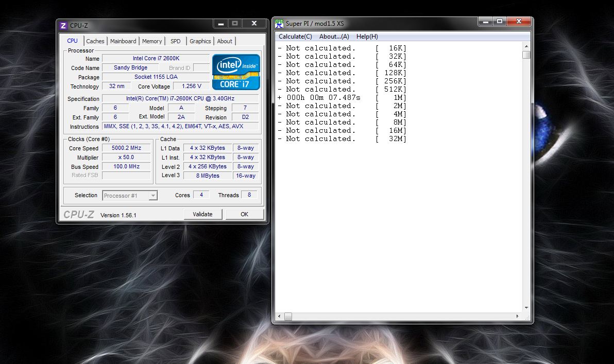Image resolution: width=614 pixels, height=364 pixels.
Task: Click the Level 2 cache value '4 x 256 KBytes'
Action: (x=208, y=166)
